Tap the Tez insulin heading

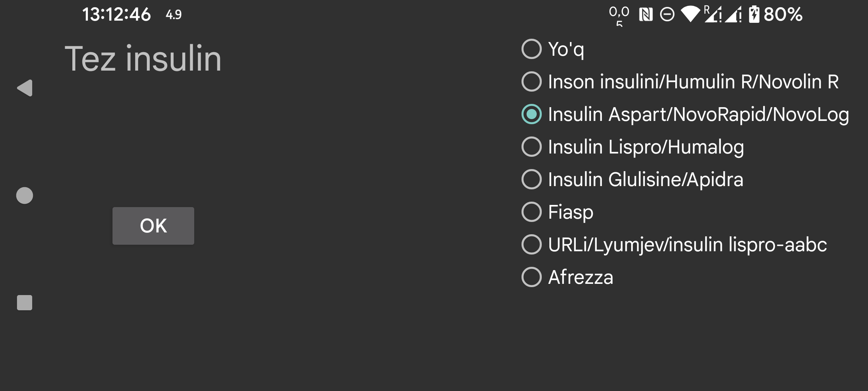143,59
